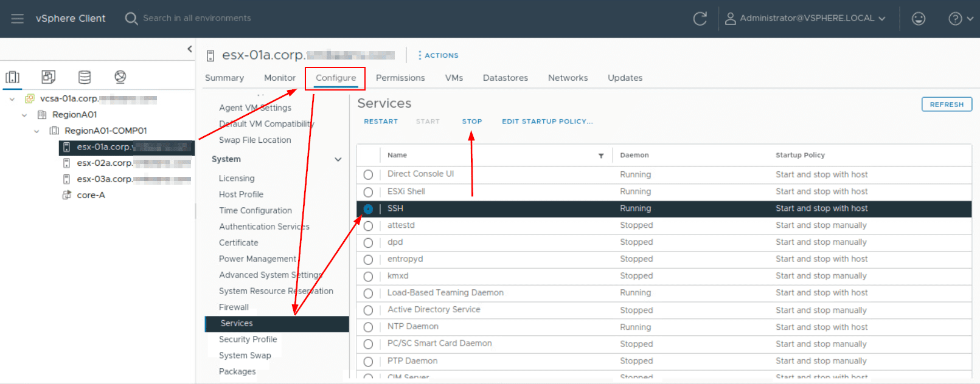
Task: Switch to Hosts and Clusters view
Action: coord(13,77)
